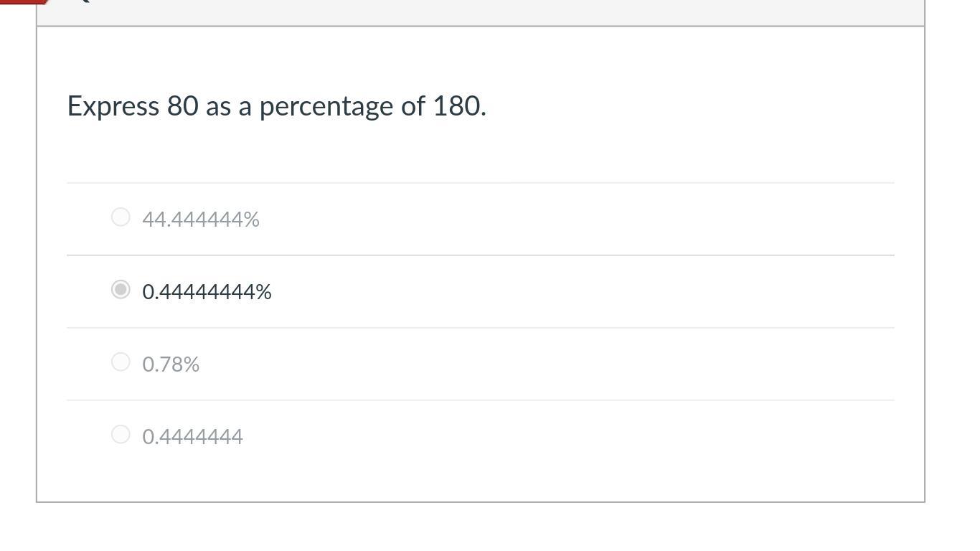Click the 44.444444% answer label
Image resolution: width=980 pixels, height=551 pixels.
[201, 220]
